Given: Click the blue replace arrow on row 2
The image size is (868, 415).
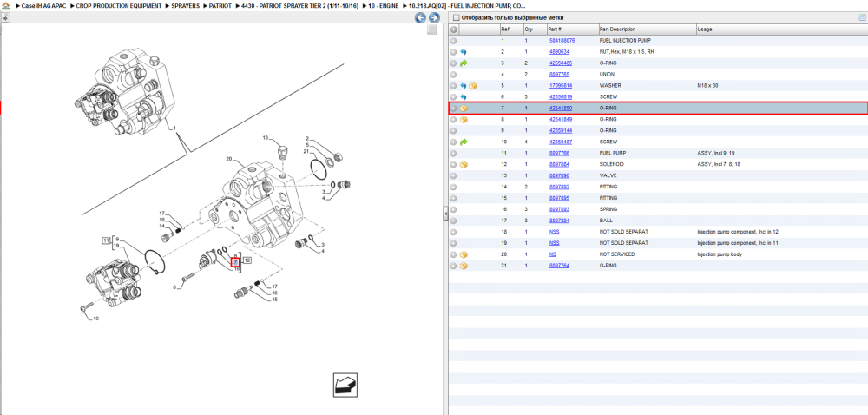Looking at the screenshot, I should (x=464, y=52).
